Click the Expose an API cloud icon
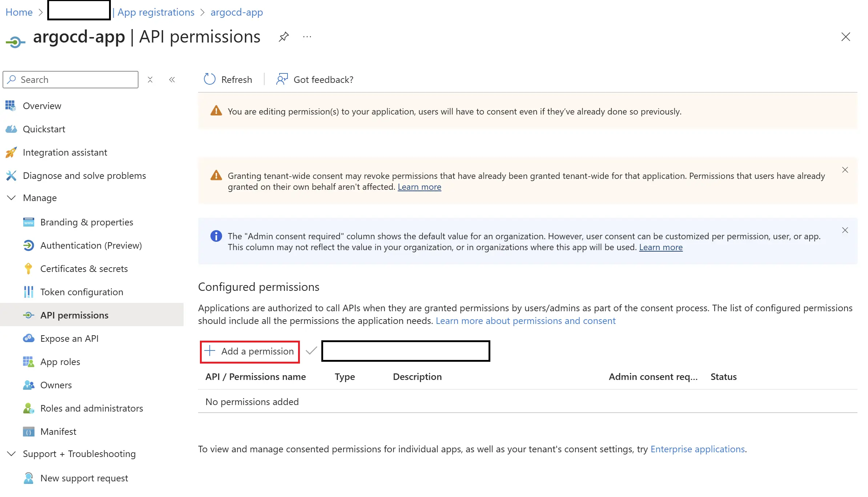 click(x=28, y=338)
